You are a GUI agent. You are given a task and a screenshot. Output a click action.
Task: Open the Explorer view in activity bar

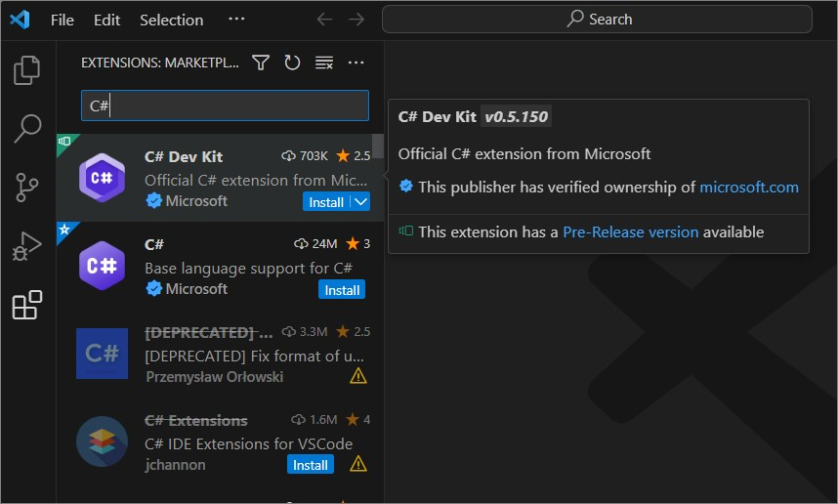tap(26, 70)
